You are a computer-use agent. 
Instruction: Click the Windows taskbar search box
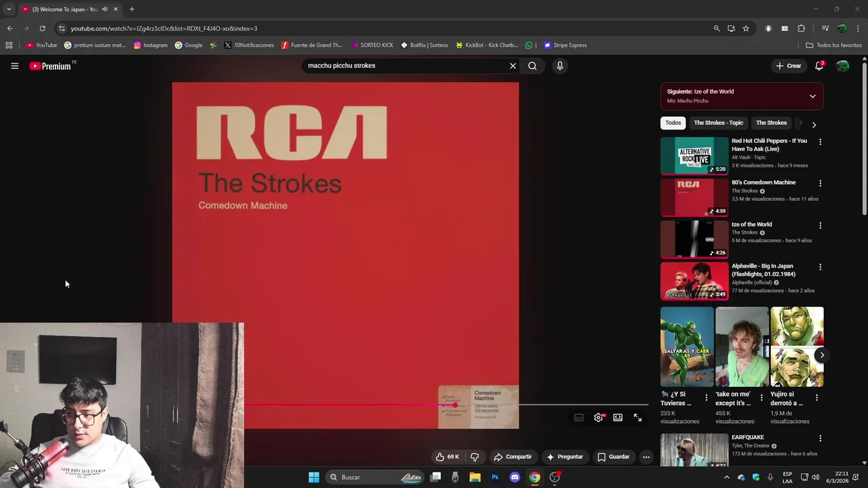[x=376, y=477]
